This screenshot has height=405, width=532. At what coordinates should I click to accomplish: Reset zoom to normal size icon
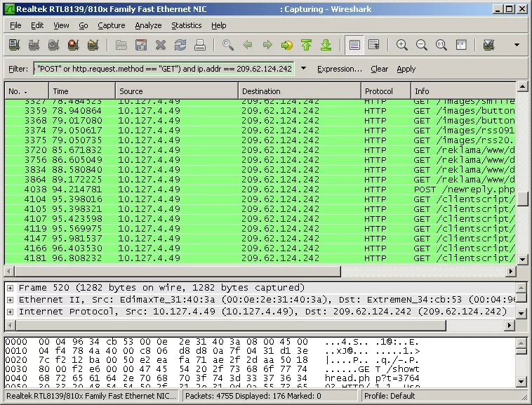click(x=441, y=45)
